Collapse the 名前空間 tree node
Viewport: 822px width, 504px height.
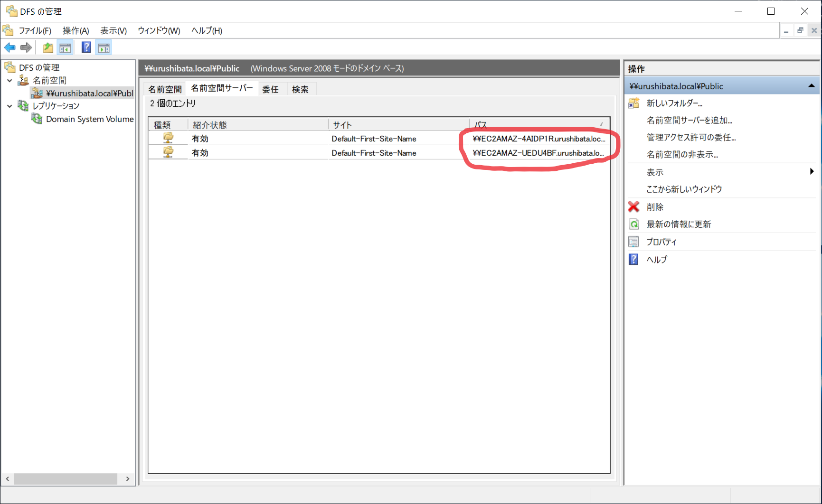tap(9, 81)
